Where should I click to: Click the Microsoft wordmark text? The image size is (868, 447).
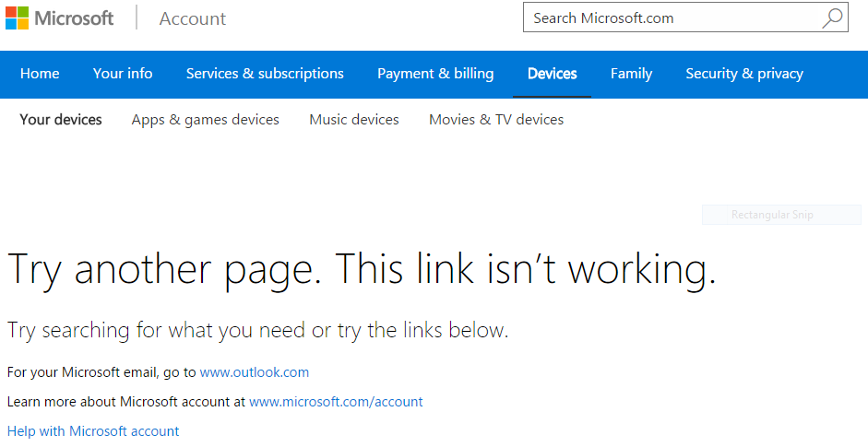pyautogui.click(x=74, y=18)
